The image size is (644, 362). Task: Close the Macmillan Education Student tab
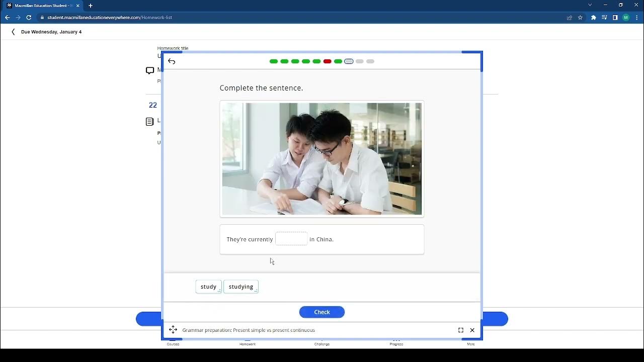tap(78, 6)
